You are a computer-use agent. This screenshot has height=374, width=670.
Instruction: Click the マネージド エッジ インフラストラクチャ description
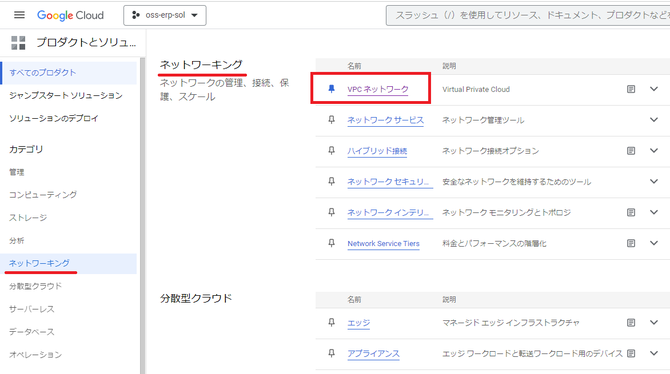pyautogui.click(x=511, y=323)
